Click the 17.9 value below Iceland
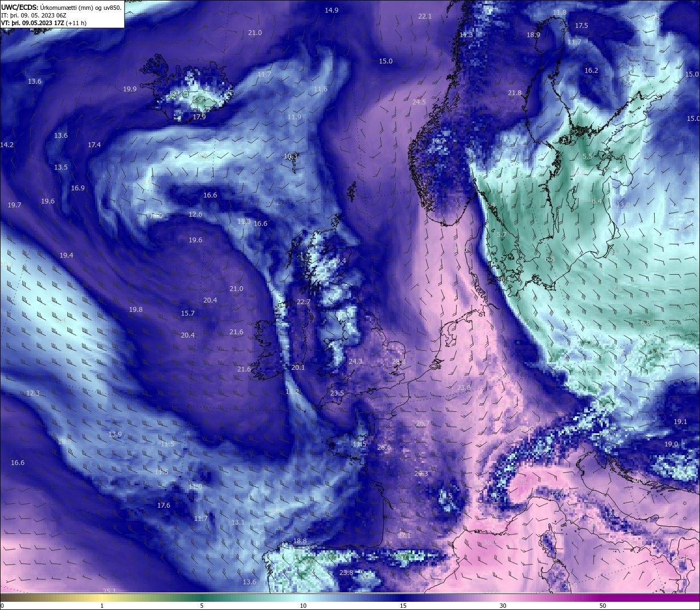Screen dimensions: 700x610 [199, 117]
